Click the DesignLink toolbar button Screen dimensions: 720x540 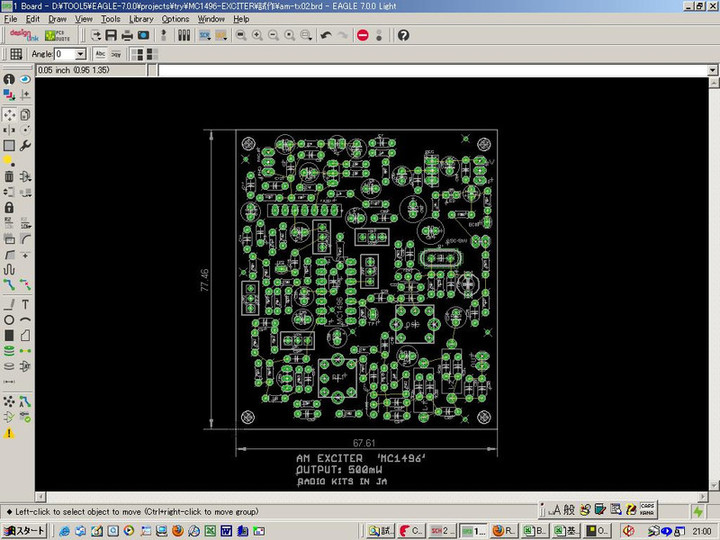tap(22, 35)
